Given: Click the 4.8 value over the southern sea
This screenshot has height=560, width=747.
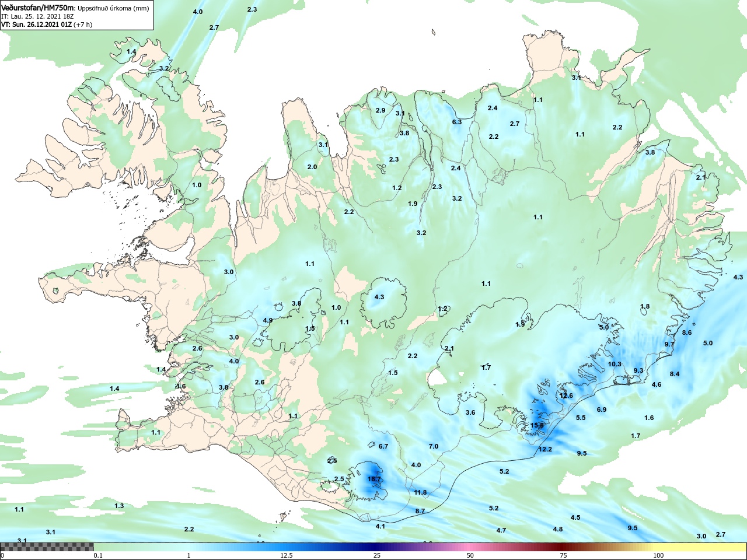Looking at the screenshot, I should click(x=558, y=530).
